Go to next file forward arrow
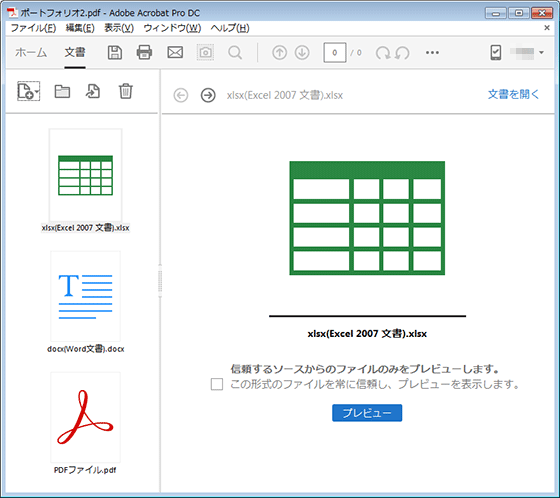Image resolution: width=560 pixels, height=498 pixels. click(x=208, y=95)
